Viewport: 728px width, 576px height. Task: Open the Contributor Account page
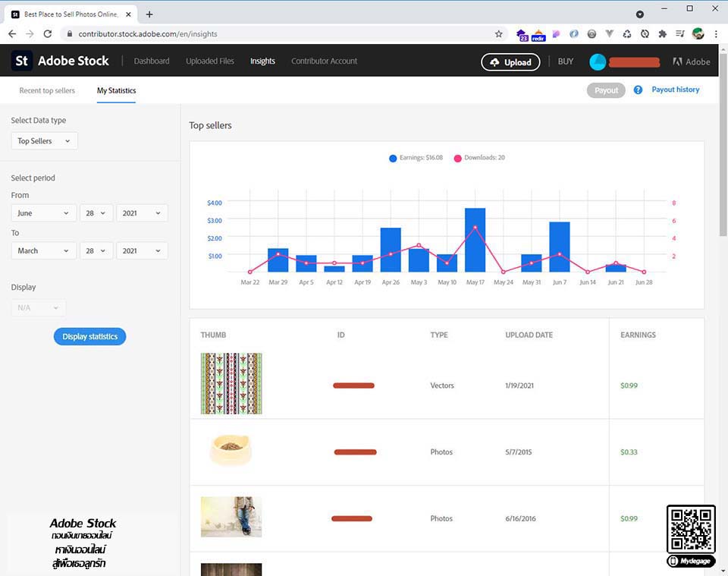click(x=324, y=61)
